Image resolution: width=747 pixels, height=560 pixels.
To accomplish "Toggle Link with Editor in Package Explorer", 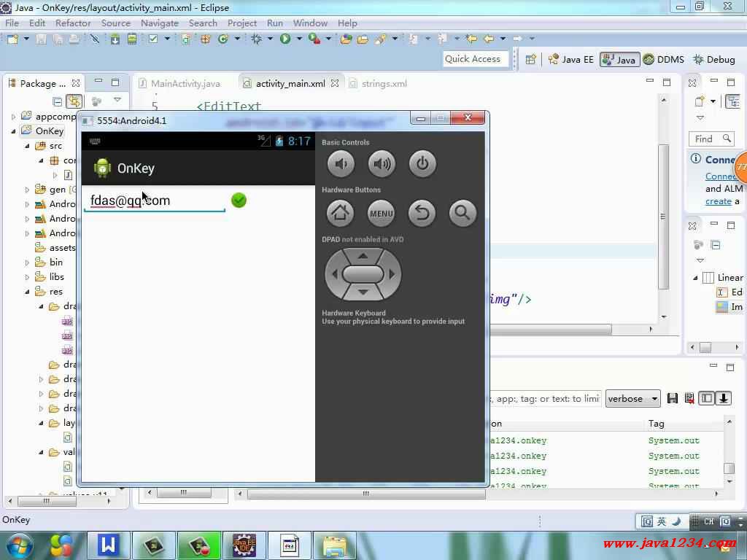I will tap(74, 101).
